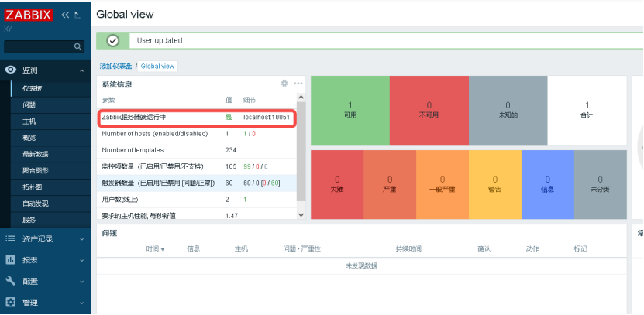Screen dimensions: 644x315
Task: Click the 标记 column header
Action: pyautogui.click(x=580, y=249)
